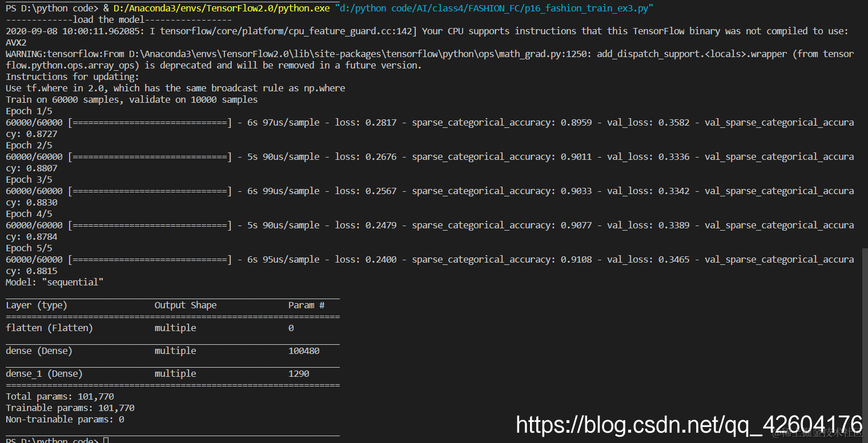
Task: Click the first "PS D:\python code>" prompt
Action: (x=52, y=8)
